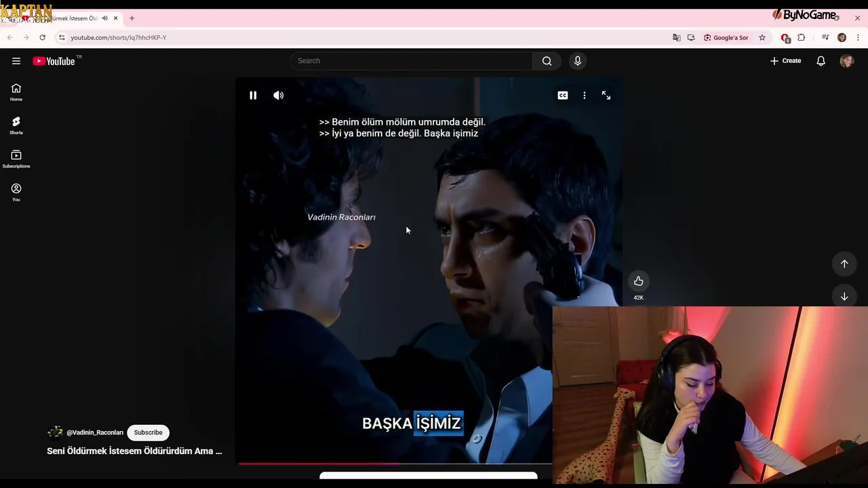Open the YouTube account avatar menu
The image size is (868, 488).
coord(847,61)
